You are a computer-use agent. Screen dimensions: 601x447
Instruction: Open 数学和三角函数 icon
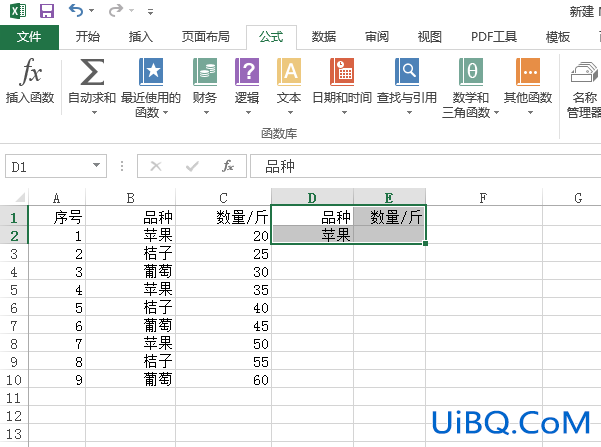click(470, 72)
